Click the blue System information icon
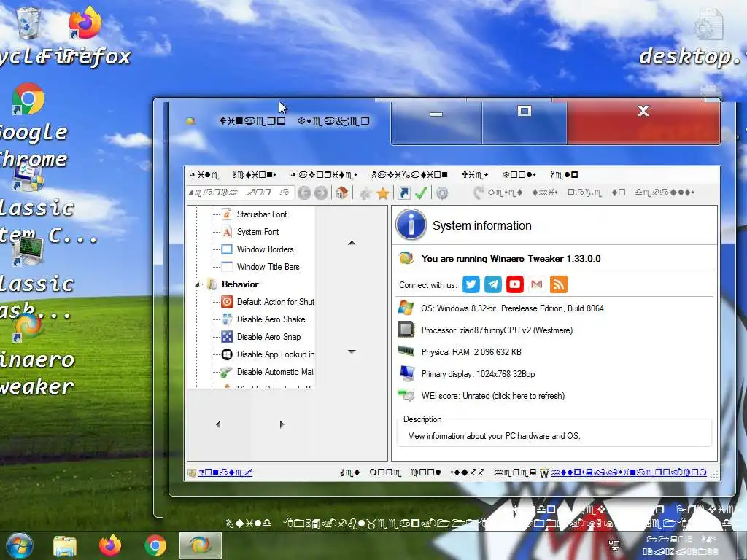The height and width of the screenshot is (560, 747). (411, 225)
